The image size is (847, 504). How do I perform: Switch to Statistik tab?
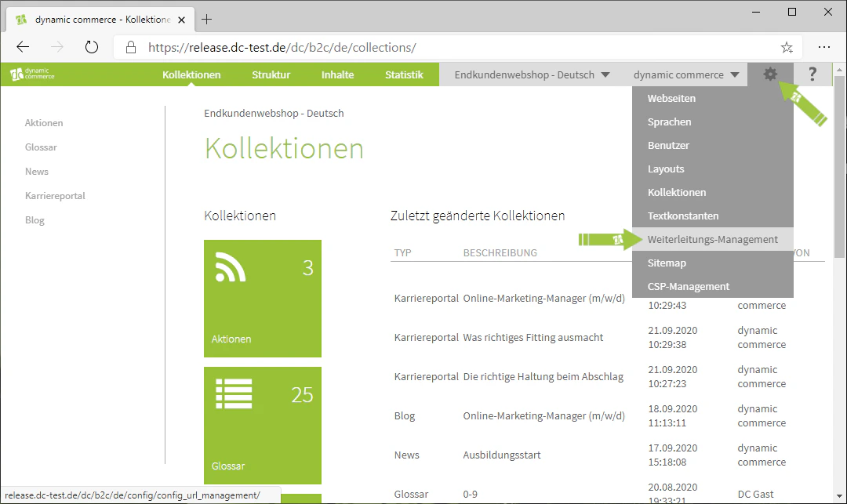point(404,74)
